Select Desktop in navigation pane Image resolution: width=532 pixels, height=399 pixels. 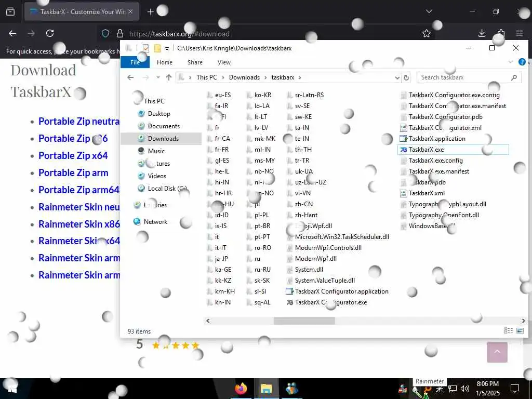(159, 114)
